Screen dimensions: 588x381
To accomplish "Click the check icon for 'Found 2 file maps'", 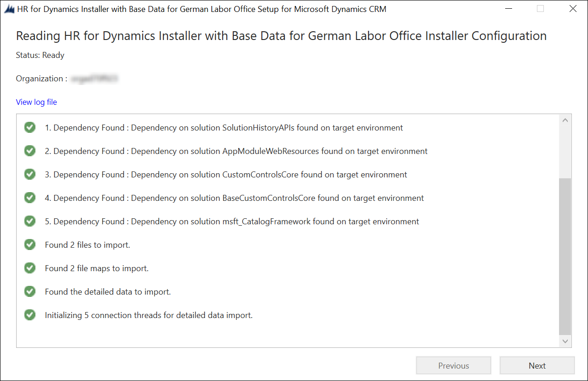I will coord(30,268).
